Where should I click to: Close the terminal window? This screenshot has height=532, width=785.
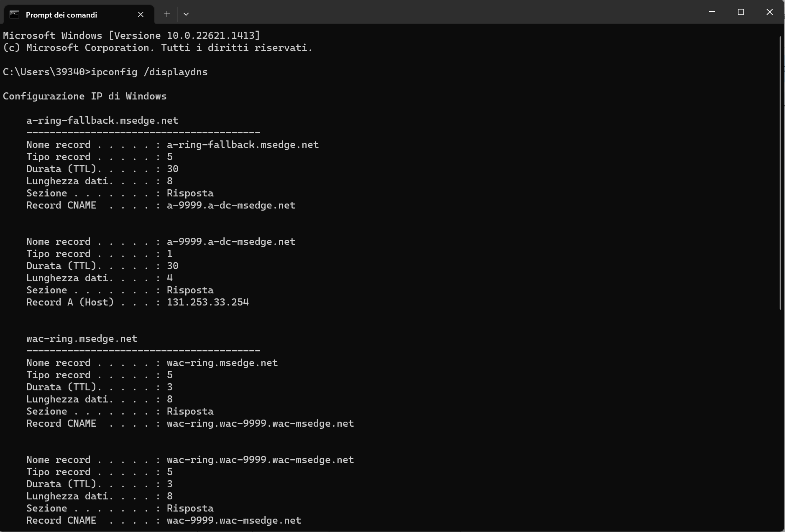click(770, 12)
